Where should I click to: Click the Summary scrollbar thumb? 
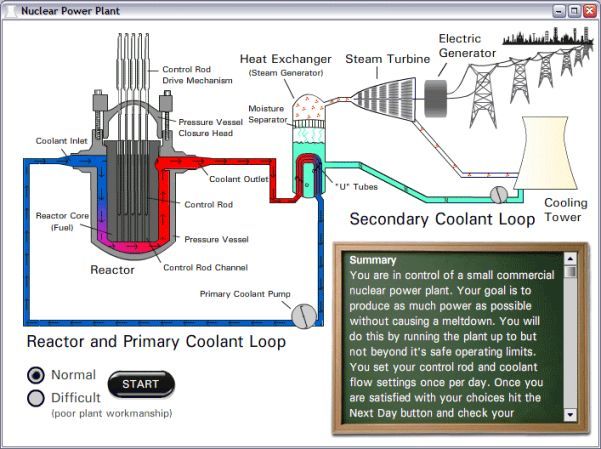(570, 271)
